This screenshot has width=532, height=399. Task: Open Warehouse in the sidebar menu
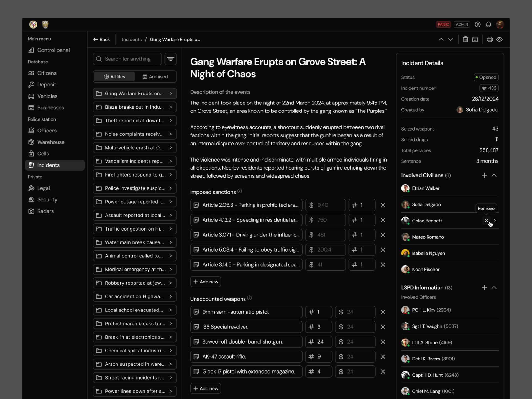point(51,142)
